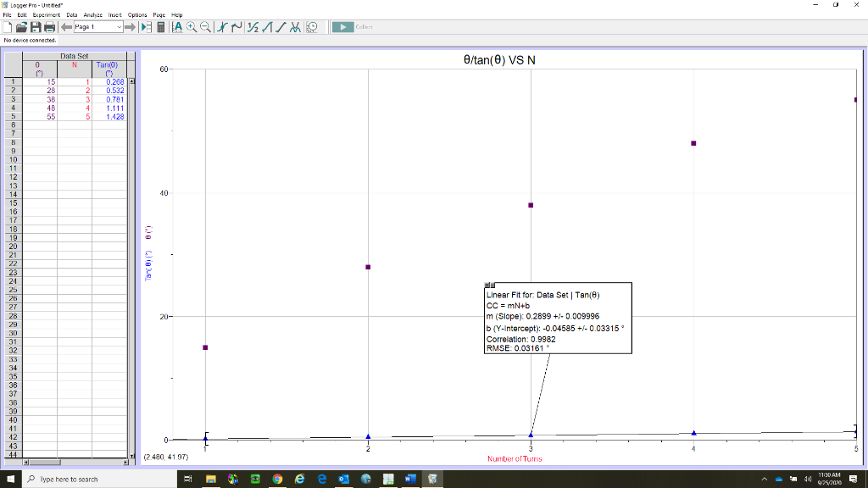This screenshot has width=868, height=488.
Task: Select the Examine tool
Action: (x=220, y=27)
